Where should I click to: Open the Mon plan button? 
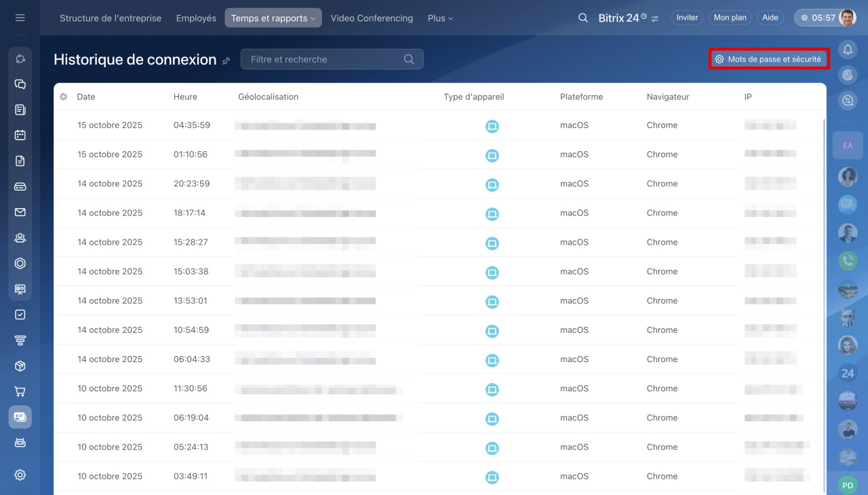[x=730, y=18]
